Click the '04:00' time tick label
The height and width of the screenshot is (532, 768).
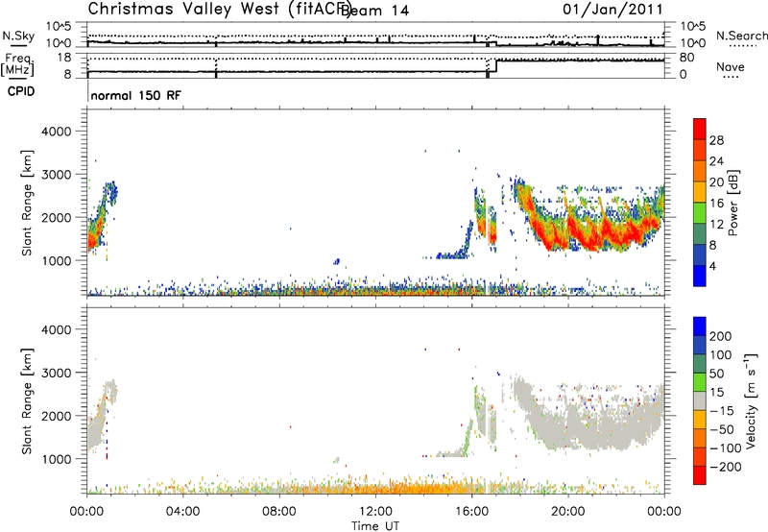182,512
